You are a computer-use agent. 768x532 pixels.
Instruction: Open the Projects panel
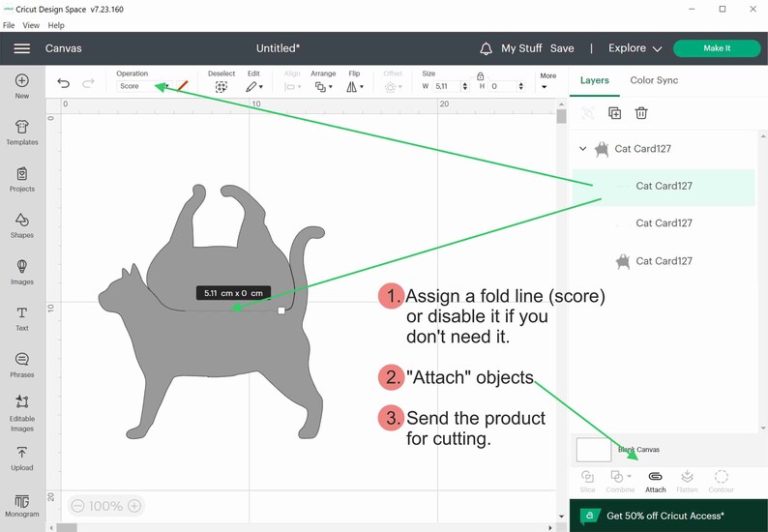click(x=22, y=179)
